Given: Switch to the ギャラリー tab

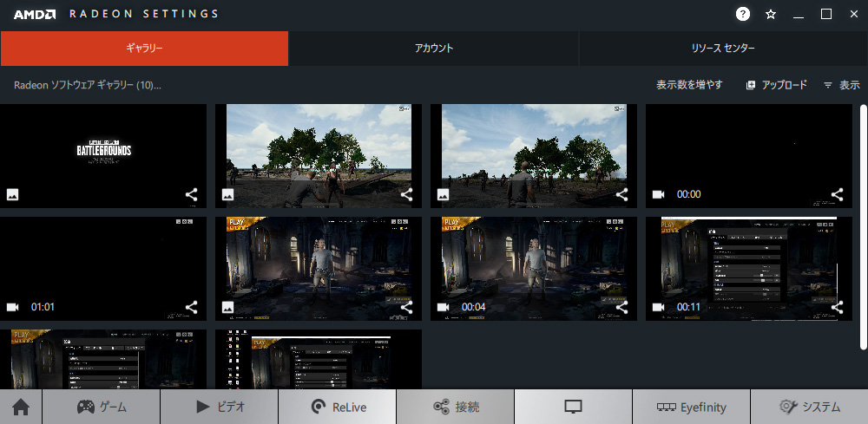Looking at the screenshot, I should [144, 48].
